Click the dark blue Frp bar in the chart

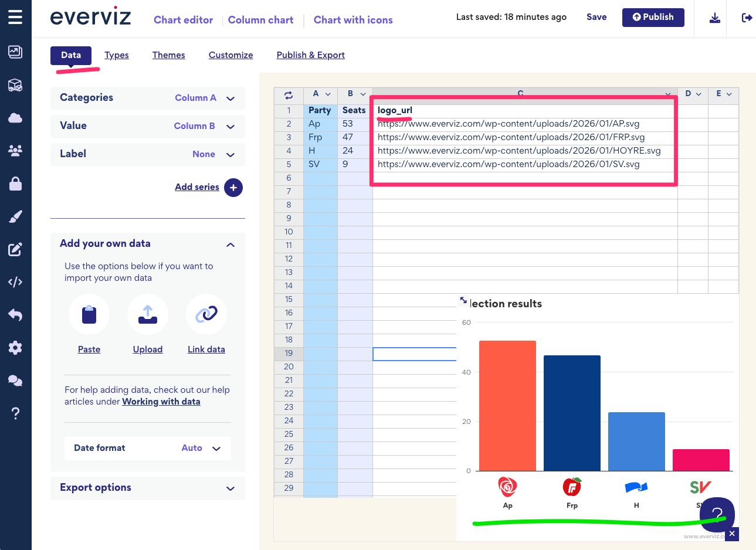[572, 413]
